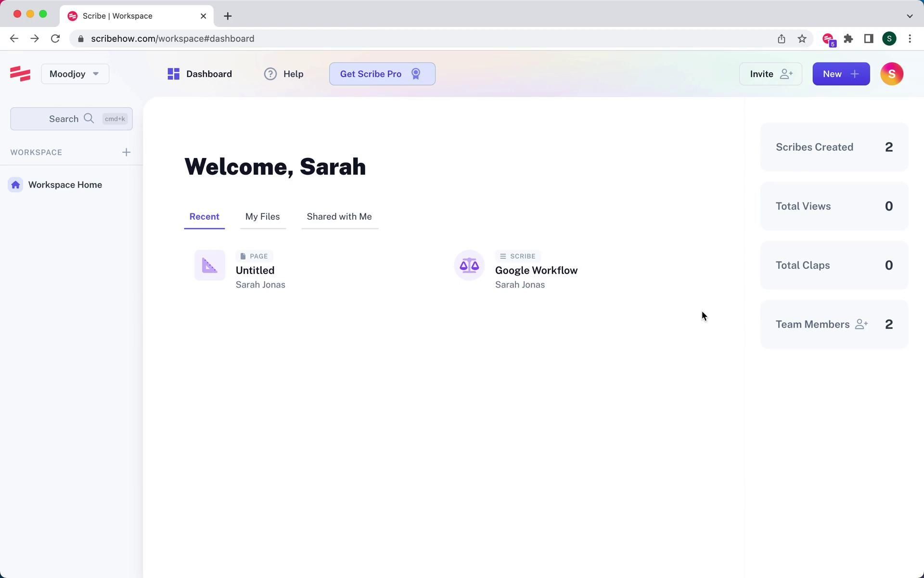This screenshot has height=578, width=924.
Task: Click the search magnifier icon
Action: click(x=89, y=118)
